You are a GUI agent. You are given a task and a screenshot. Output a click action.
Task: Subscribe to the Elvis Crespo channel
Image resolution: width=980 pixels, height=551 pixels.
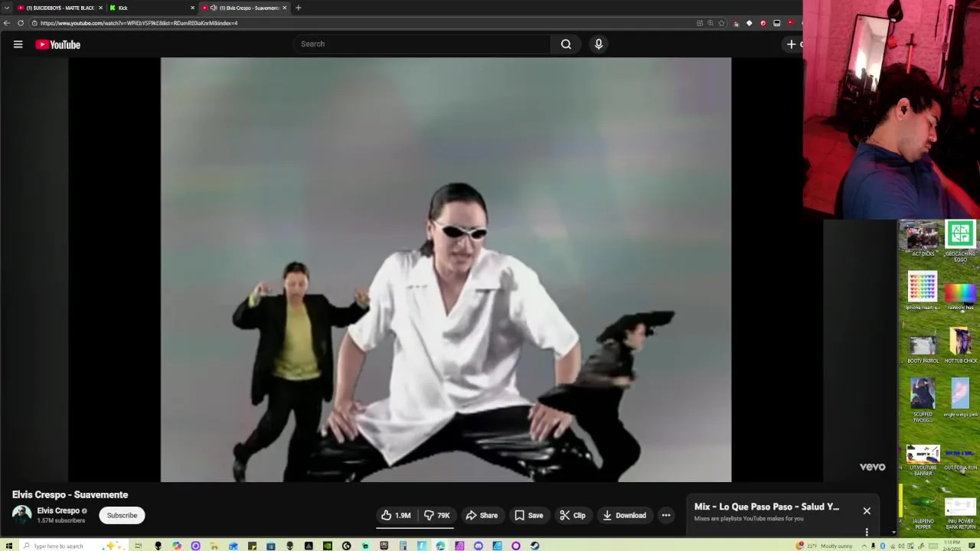[x=122, y=515]
